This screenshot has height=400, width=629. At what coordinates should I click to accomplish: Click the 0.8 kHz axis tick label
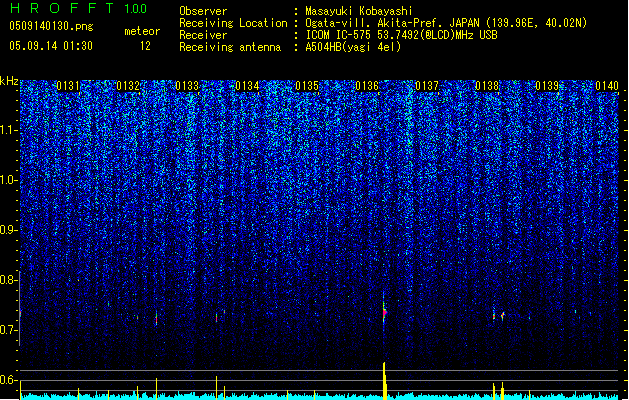(x=9, y=280)
